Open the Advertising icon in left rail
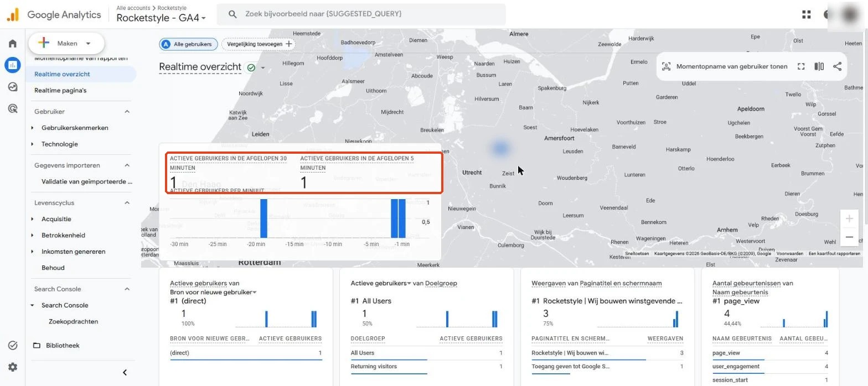This screenshot has height=386, width=868. click(13, 108)
